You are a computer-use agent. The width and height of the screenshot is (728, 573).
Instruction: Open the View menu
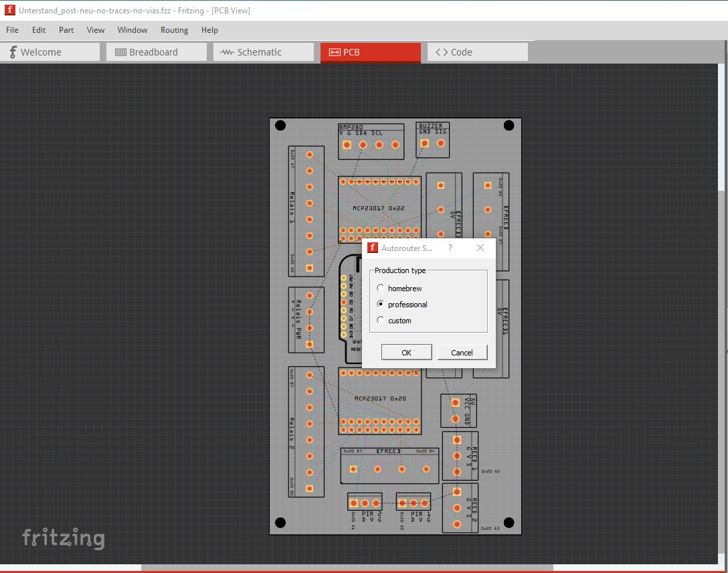tap(95, 30)
